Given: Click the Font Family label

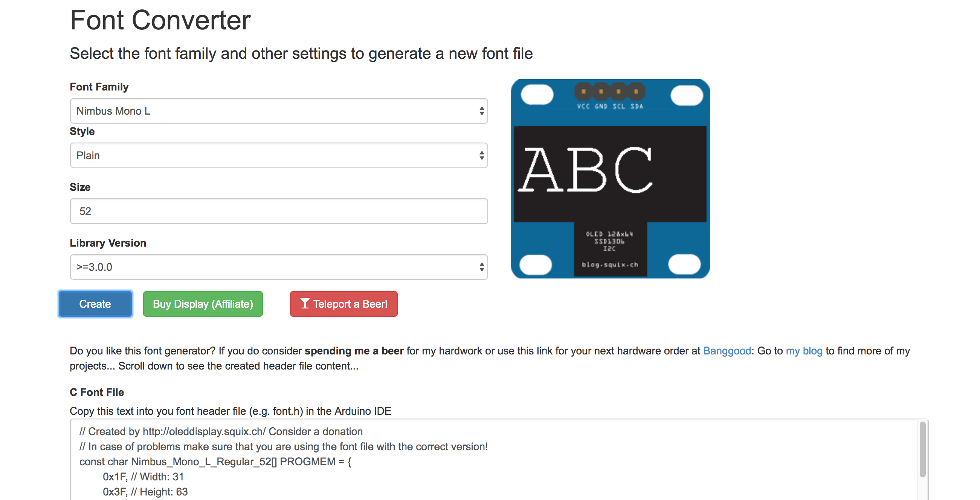Looking at the screenshot, I should point(99,87).
